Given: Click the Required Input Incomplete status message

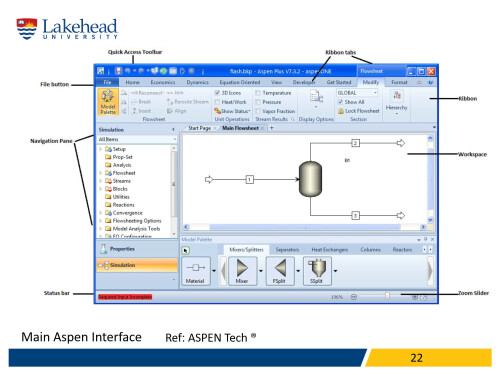Looking at the screenshot, I should [125, 297].
